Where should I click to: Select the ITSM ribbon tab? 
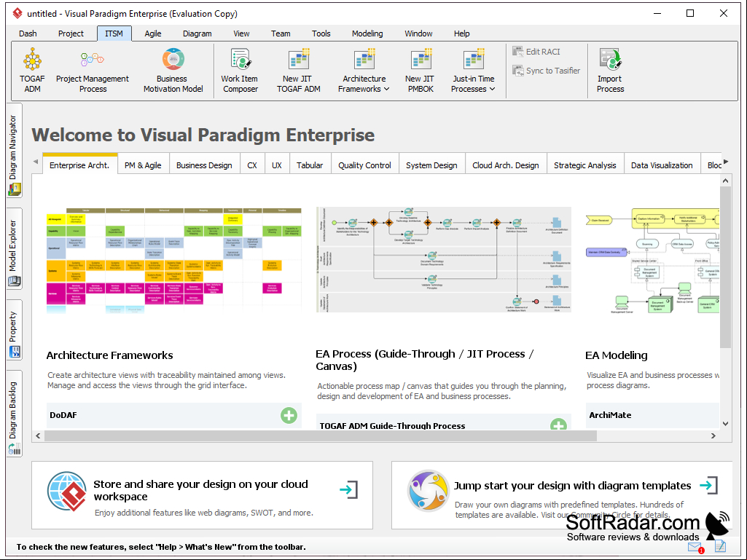click(x=114, y=33)
